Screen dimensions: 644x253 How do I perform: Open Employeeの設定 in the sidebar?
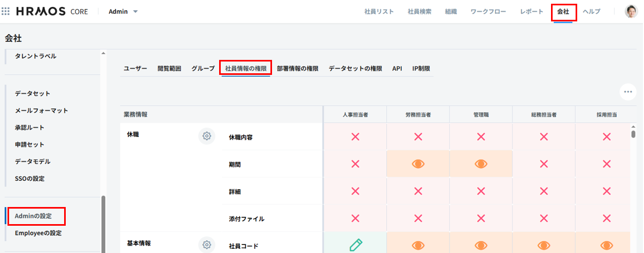point(38,233)
